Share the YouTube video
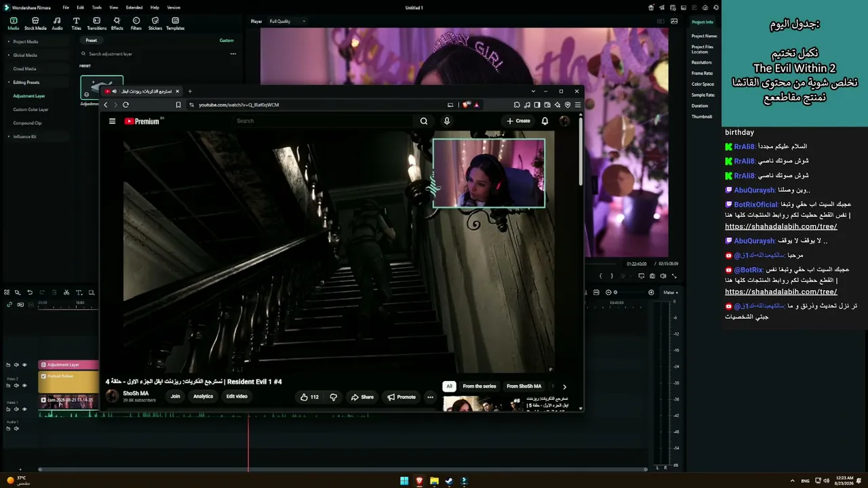Image resolution: width=868 pixels, height=488 pixels. (362, 397)
